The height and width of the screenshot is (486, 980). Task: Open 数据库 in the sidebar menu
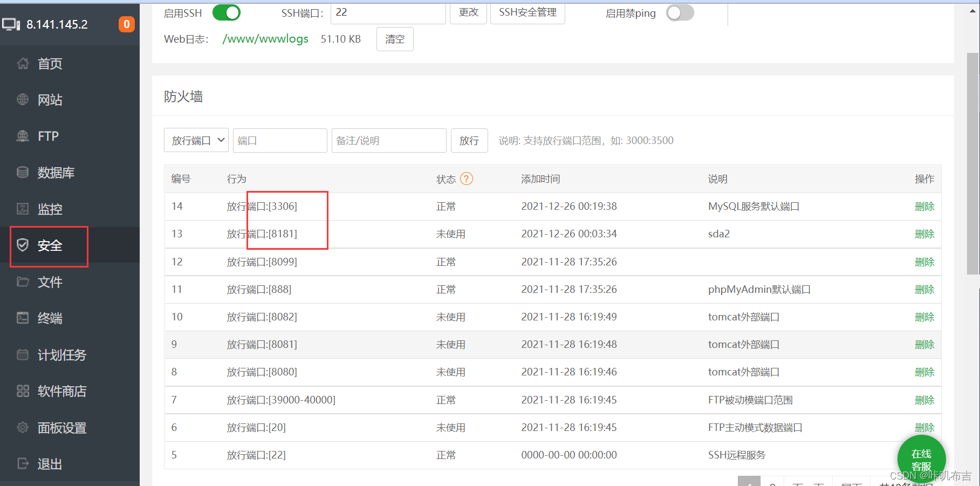(56, 173)
